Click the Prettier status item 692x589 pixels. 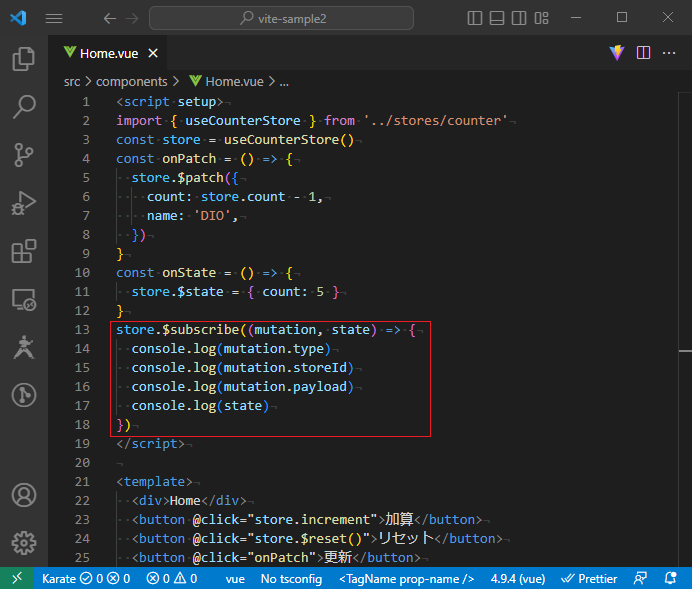tap(589, 578)
